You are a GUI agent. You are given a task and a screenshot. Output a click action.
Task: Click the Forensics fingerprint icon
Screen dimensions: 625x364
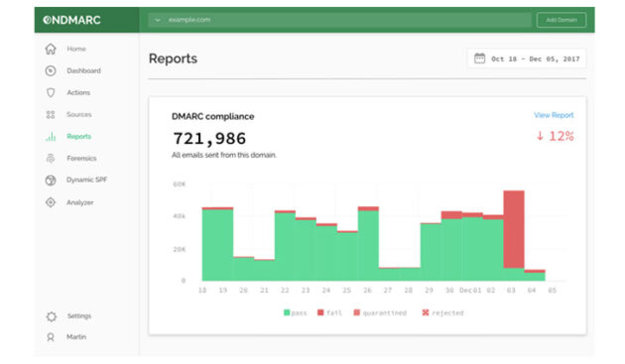[x=51, y=159]
